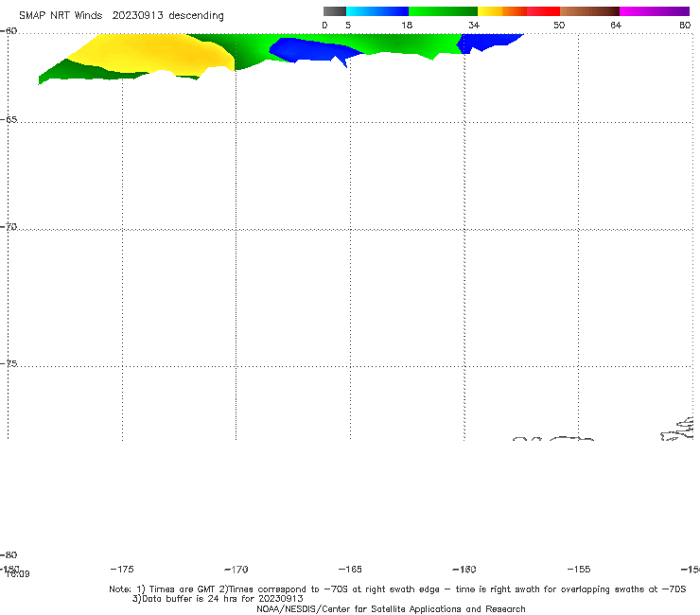
Task: Select the brown segment of the color bar
Action: pos(589,11)
